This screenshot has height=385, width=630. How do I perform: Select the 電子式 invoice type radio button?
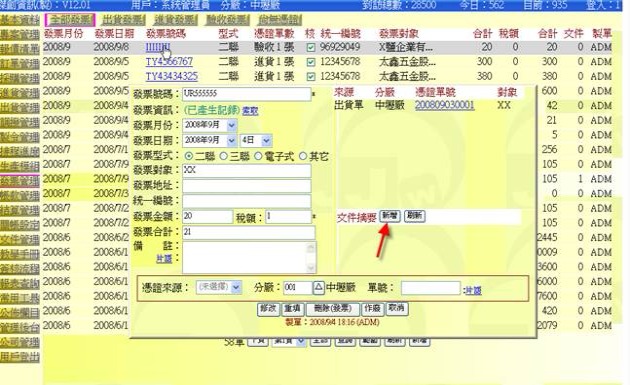[x=258, y=156]
